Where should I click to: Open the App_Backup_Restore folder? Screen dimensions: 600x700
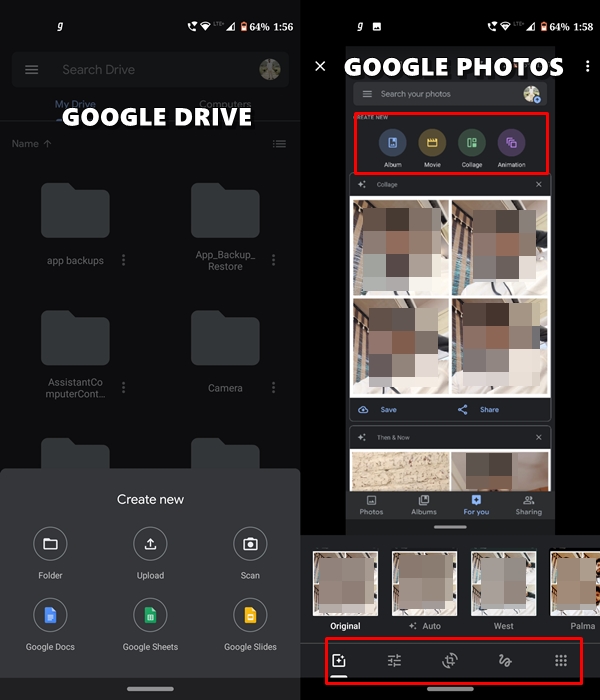(225, 211)
